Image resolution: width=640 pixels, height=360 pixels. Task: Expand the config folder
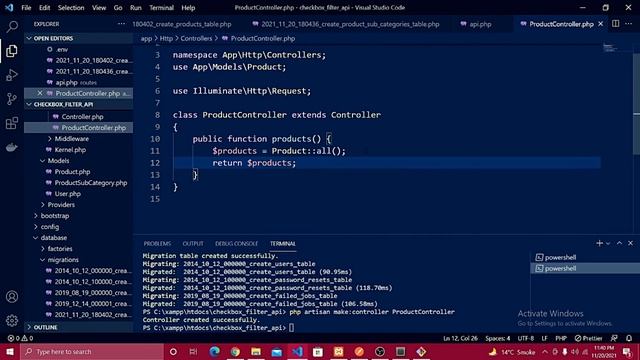50,227
